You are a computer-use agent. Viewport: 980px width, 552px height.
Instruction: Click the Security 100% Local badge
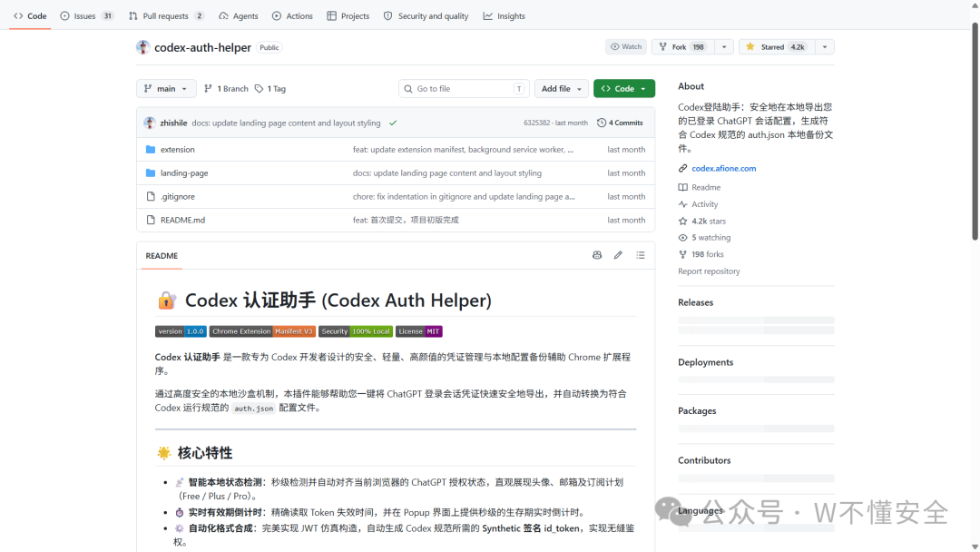[356, 331]
